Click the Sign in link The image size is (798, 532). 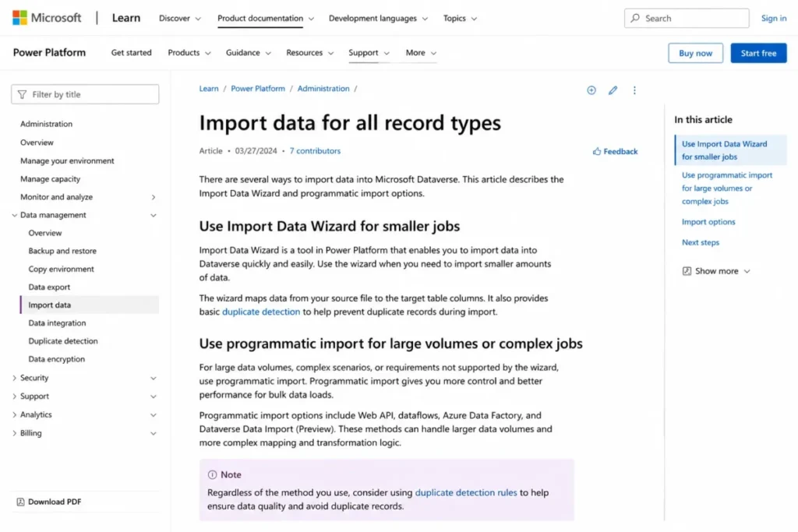point(774,18)
